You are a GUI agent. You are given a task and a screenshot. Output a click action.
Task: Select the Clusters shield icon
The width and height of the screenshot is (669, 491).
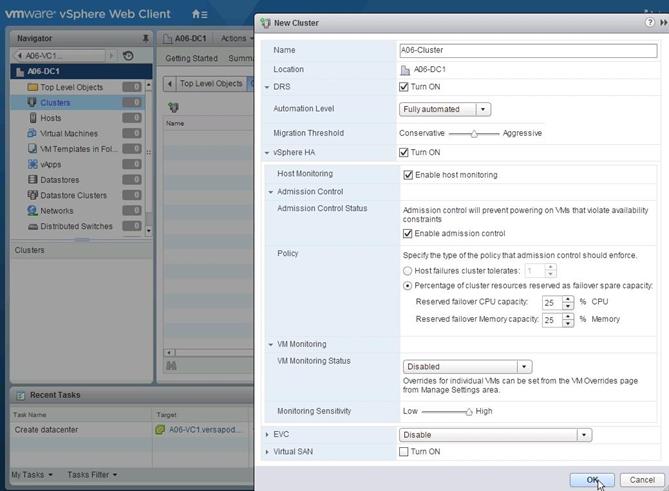click(x=32, y=102)
